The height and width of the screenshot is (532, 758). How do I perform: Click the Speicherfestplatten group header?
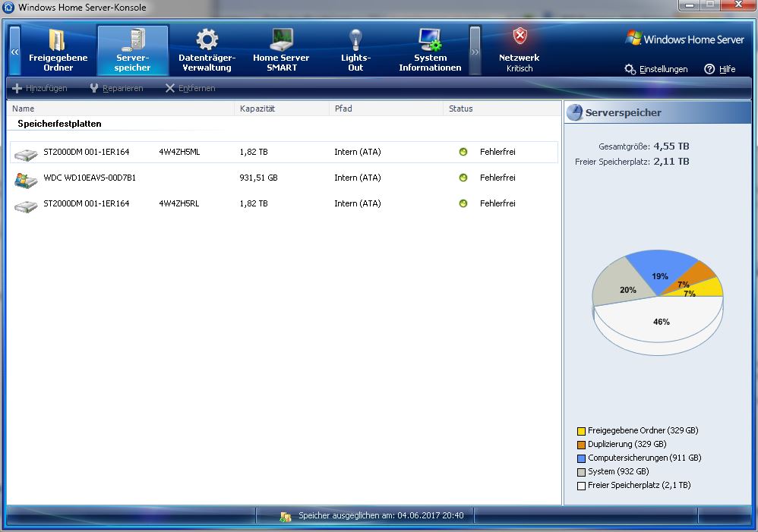pos(59,124)
